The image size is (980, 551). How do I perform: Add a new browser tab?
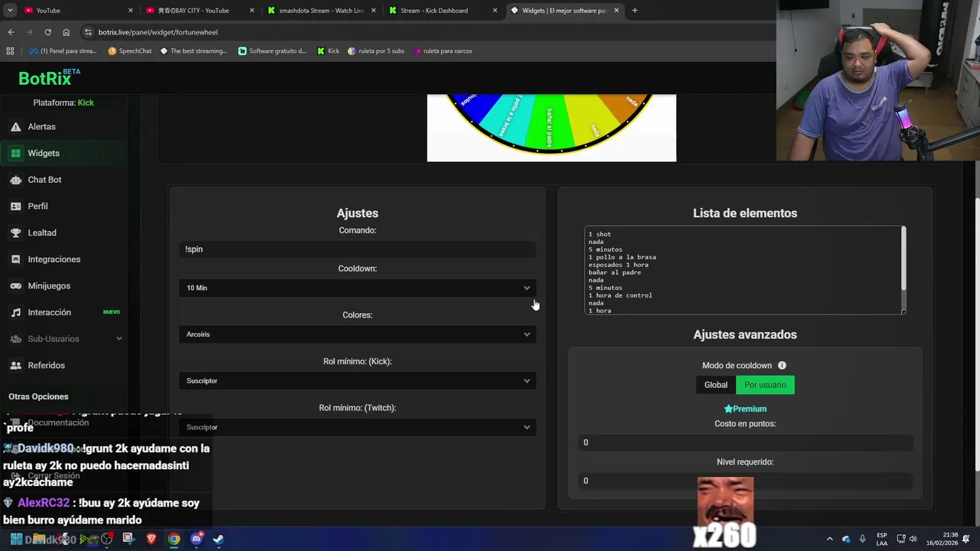click(x=635, y=11)
